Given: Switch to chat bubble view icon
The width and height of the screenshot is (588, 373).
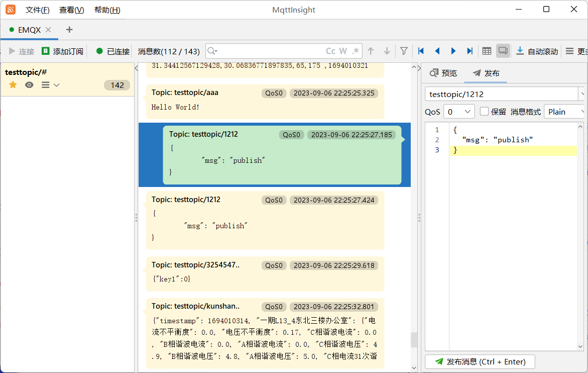Looking at the screenshot, I should [x=503, y=51].
